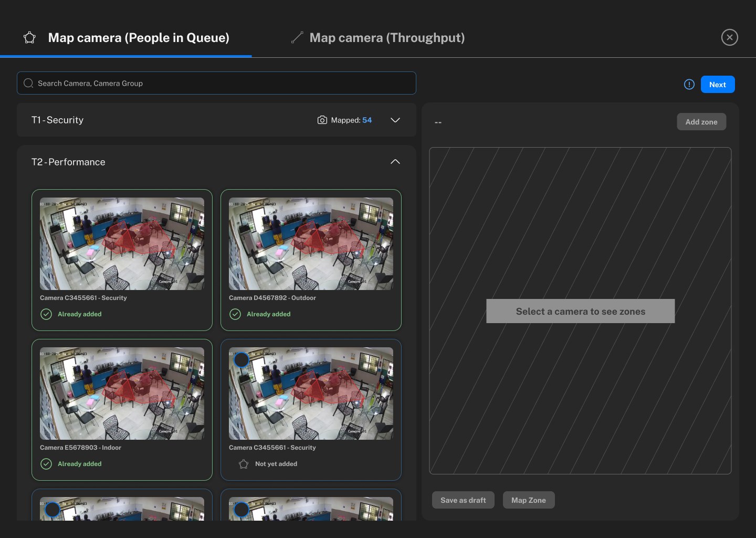This screenshot has height=538, width=756.
Task: Click 'Already added' text under Camera E5678903 - Indoor
Action: [80, 464]
